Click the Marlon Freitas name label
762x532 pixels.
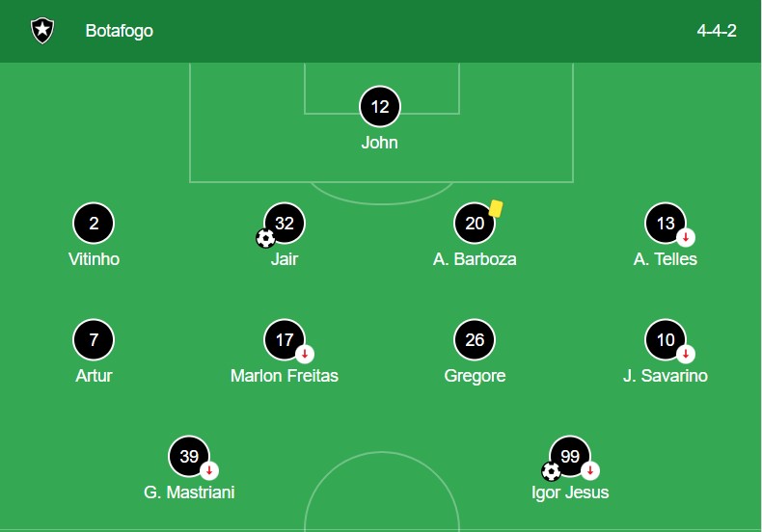[285, 376]
